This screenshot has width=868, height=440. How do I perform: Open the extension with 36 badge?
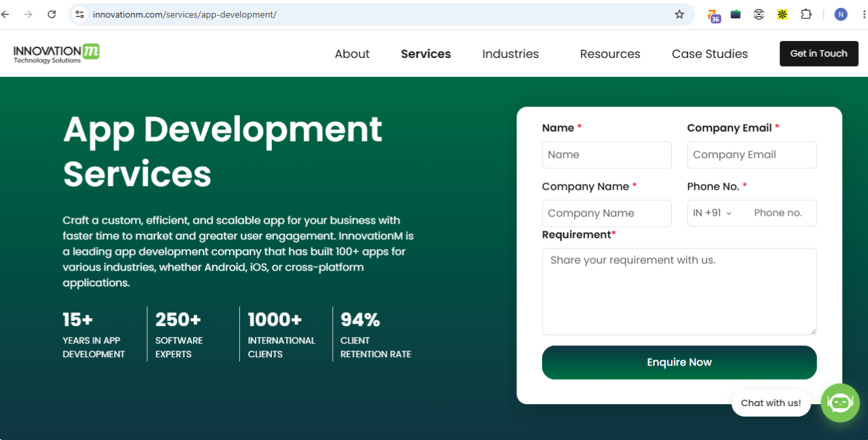point(713,15)
